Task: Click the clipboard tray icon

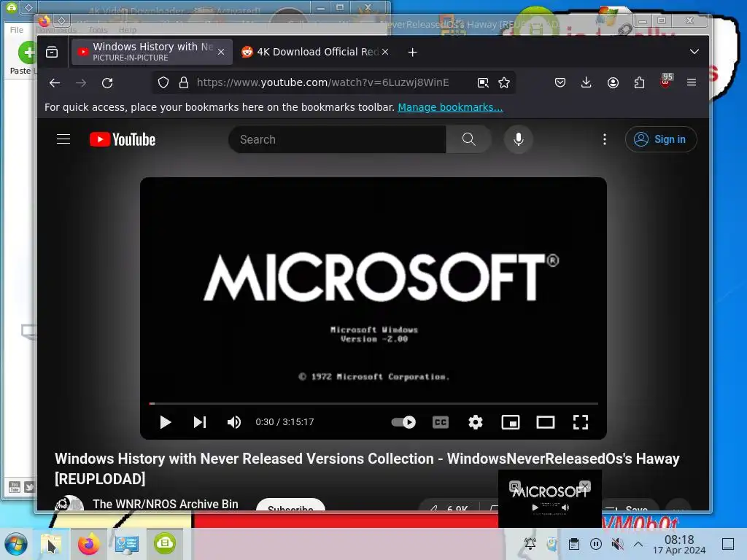Action: pyautogui.click(x=574, y=544)
